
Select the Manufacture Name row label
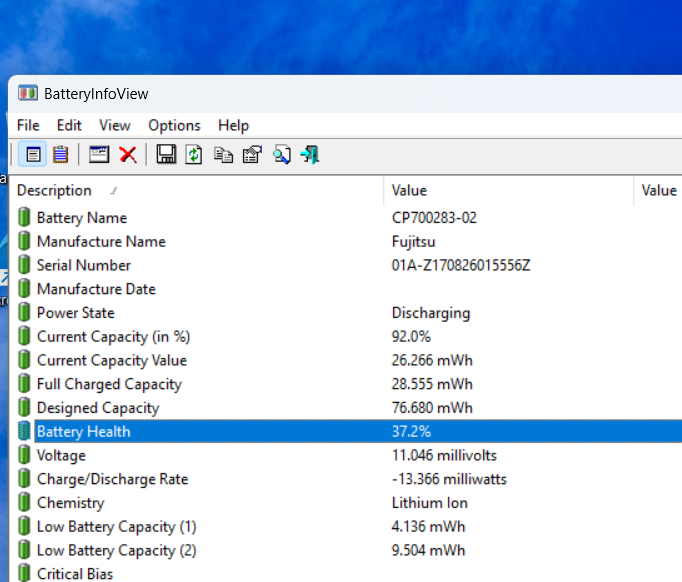pos(101,241)
